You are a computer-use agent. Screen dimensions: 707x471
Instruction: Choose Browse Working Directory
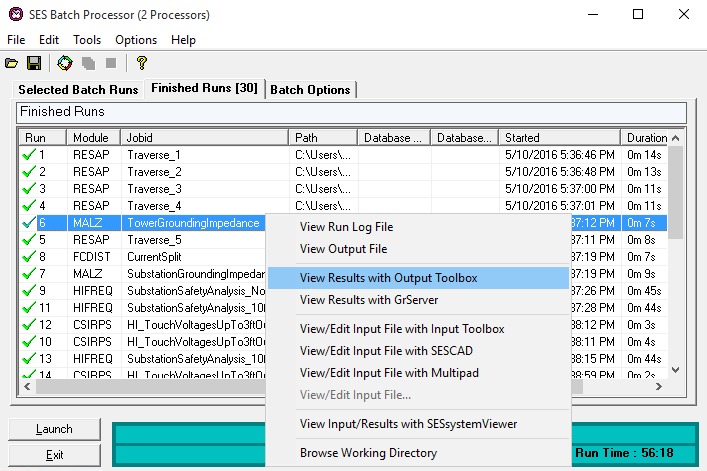418,453
